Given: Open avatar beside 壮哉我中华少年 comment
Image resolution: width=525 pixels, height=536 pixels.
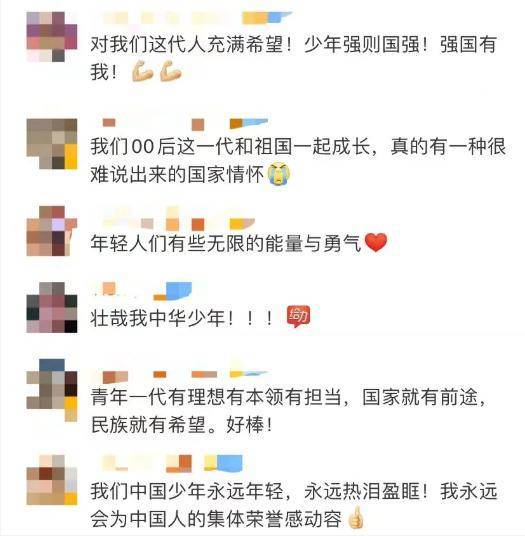Looking at the screenshot, I should [x=52, y=307].
